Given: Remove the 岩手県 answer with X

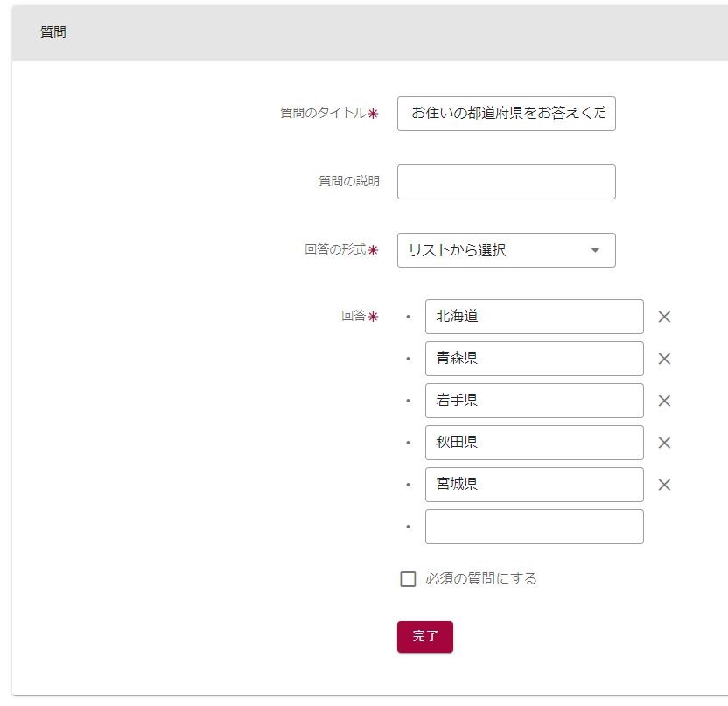Looking at the screenshot, I should (664, 401).
